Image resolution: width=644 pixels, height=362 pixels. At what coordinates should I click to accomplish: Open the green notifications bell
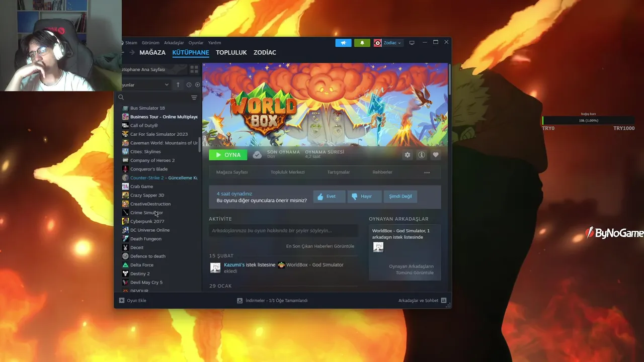362,43
